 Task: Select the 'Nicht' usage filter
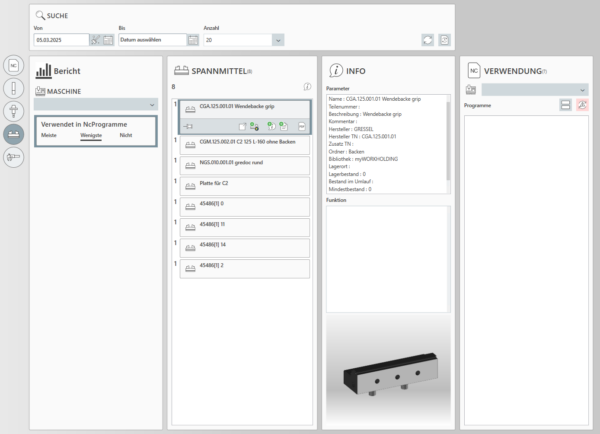pos(125,134)
